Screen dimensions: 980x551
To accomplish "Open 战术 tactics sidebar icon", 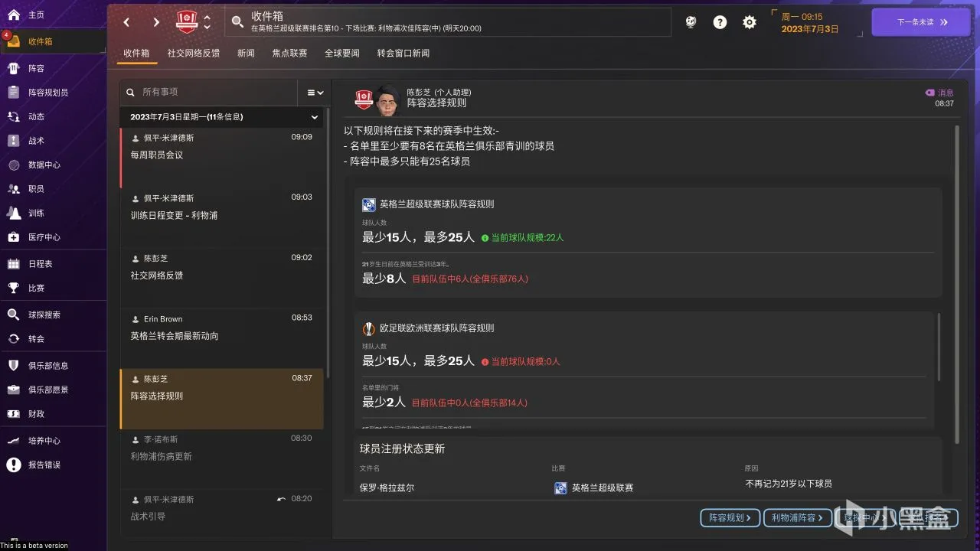I will (14, 141).
